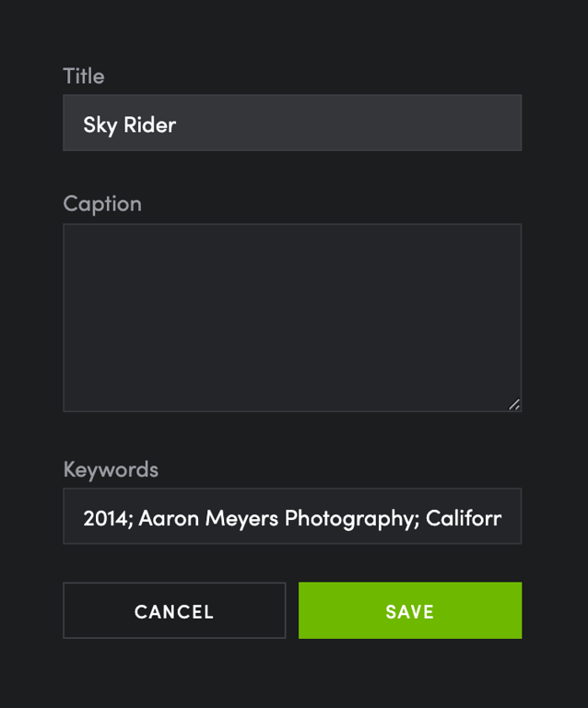
Task: Click the Caption label
Action: [102, 204]
